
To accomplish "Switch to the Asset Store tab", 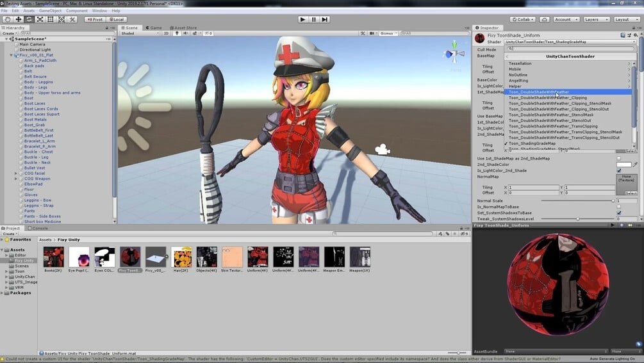I will pyautogui.click(x=183, y=28).
